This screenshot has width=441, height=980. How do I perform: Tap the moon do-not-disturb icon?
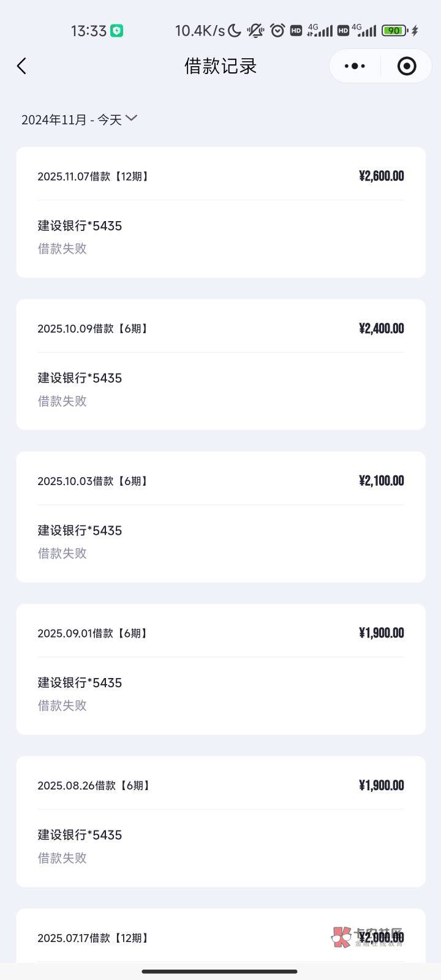(x=235, y=31)
